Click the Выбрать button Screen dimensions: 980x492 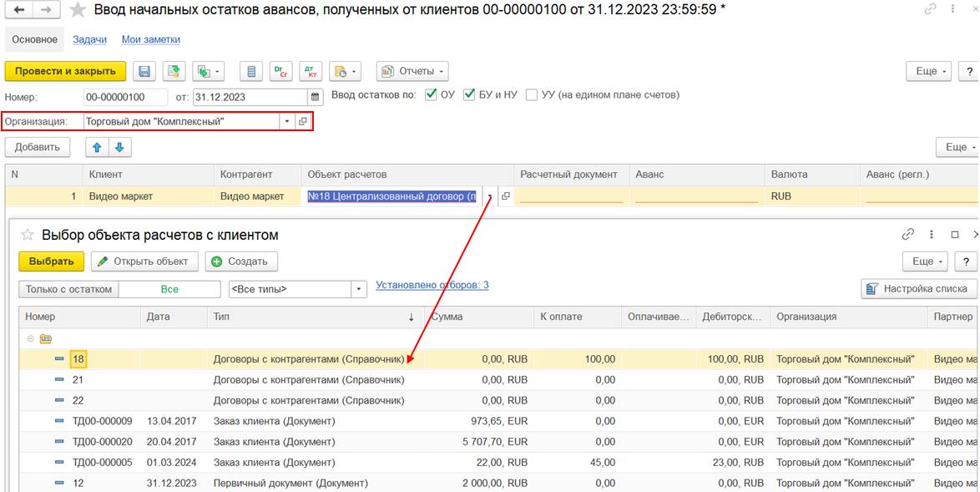click(x=51, y=261)
